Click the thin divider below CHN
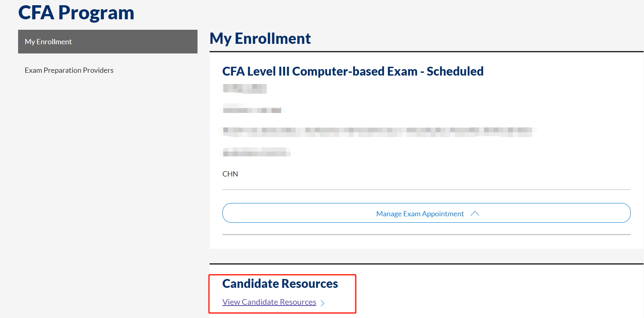Screen dimensions: 644x318 tap(426, 189)
